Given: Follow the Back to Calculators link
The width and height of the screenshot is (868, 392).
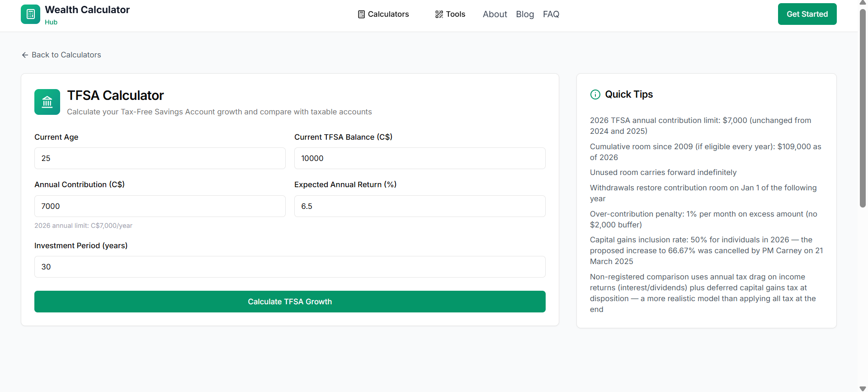Looking at the screenshot, I should pos(61,55).
